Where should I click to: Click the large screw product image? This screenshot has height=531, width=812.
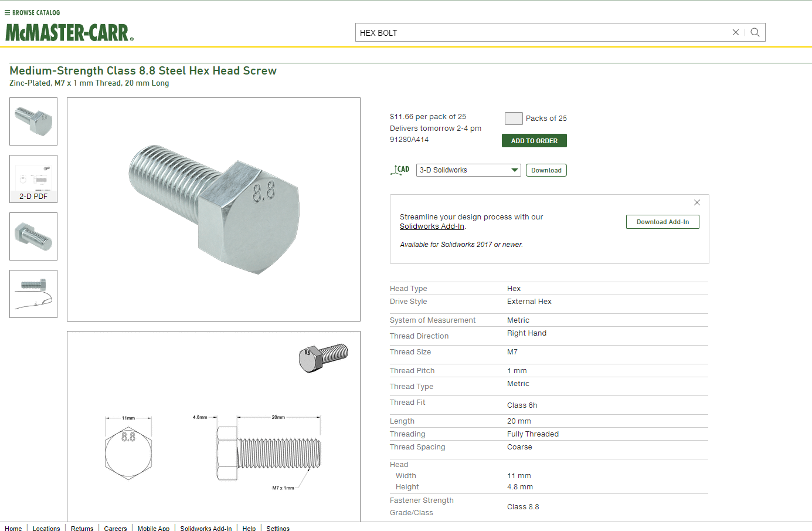pyautogui.click(x=213, y=209)
